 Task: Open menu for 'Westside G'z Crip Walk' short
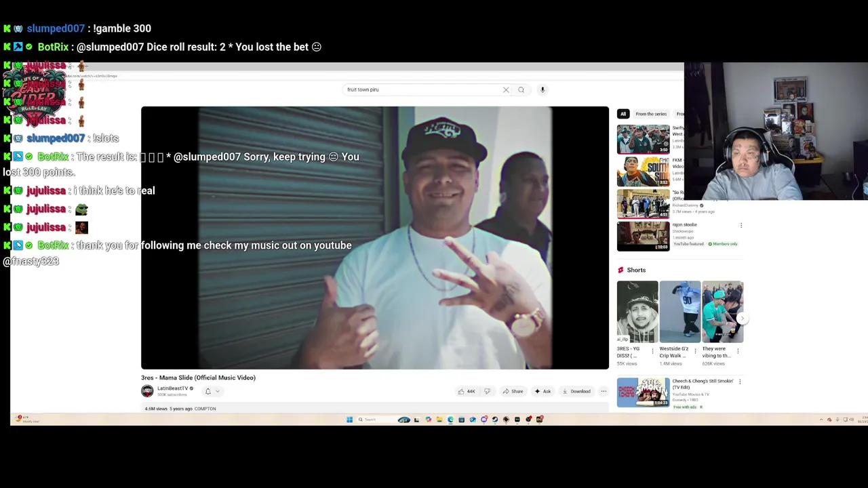click(695, 351)
